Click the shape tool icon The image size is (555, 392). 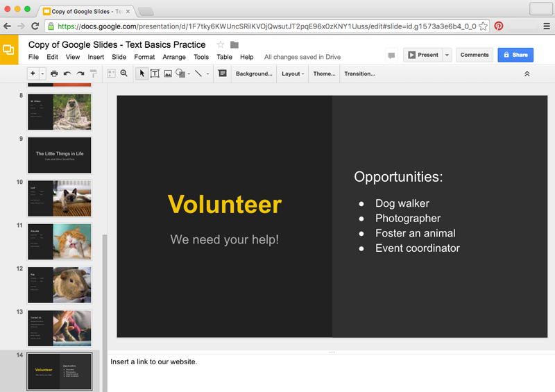coord(180,74)
